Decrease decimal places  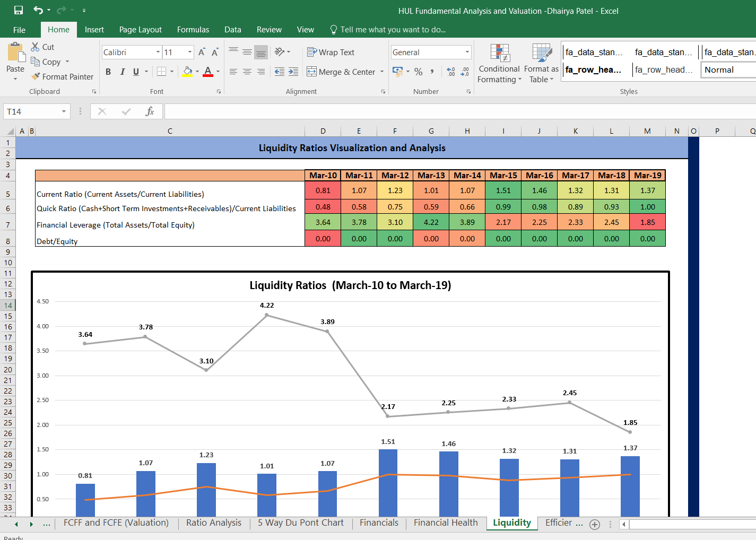point(465,71)
